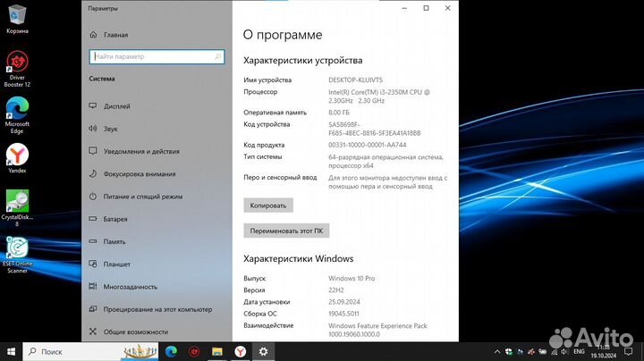The height and width of the screenshot is (361, 644).
Task: Show hidden tray icons chevron
Action: pyautogui.click(x=497, y=352)
